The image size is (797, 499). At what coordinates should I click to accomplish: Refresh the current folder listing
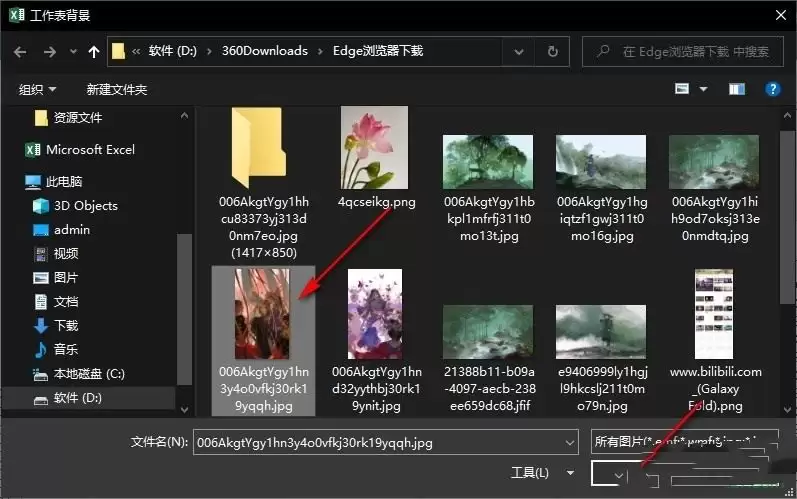pos(553,51)
